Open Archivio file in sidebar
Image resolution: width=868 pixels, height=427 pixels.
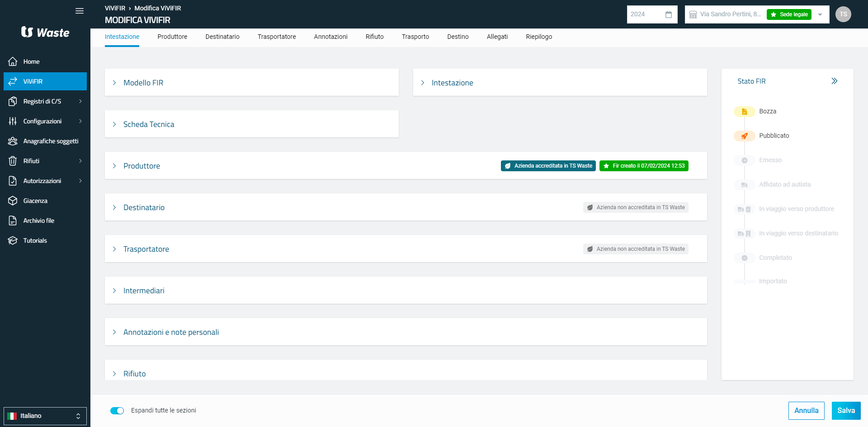coord(38,221)
